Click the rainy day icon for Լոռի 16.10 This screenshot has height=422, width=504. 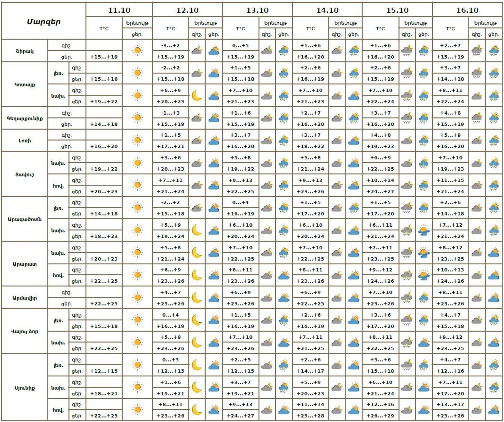pyautogui.click(x=494, y=140)
